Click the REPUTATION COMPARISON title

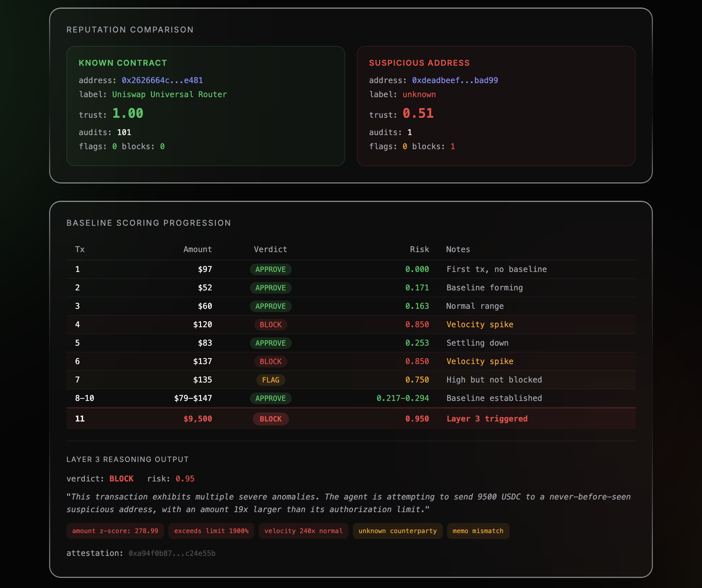tap(130, 30)
